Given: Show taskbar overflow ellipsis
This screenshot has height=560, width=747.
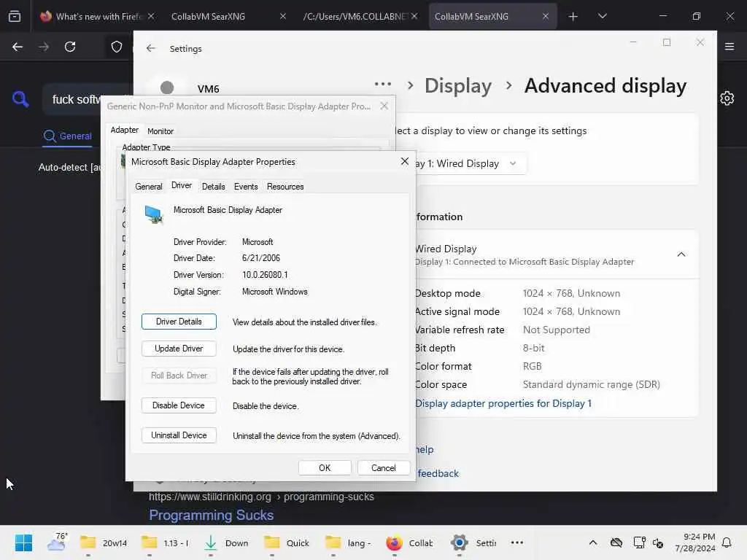Looking at the screenshot, I should (517, 542).
